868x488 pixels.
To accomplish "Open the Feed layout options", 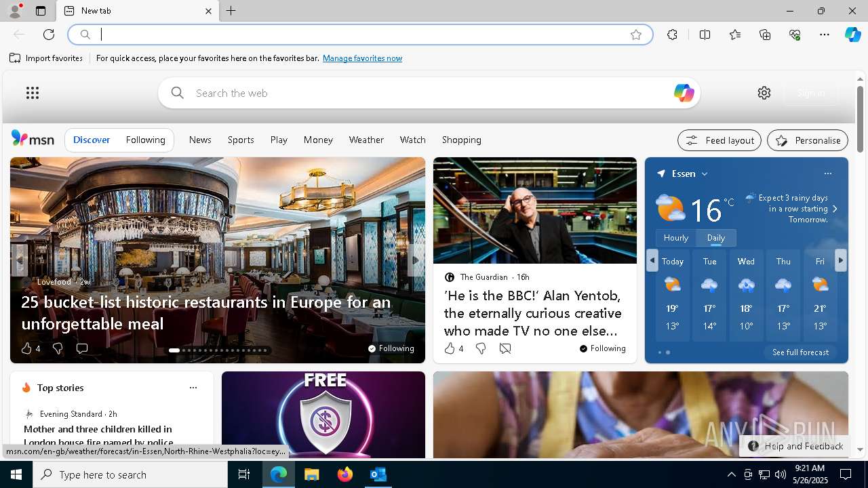I will click(x=719, y=140).
